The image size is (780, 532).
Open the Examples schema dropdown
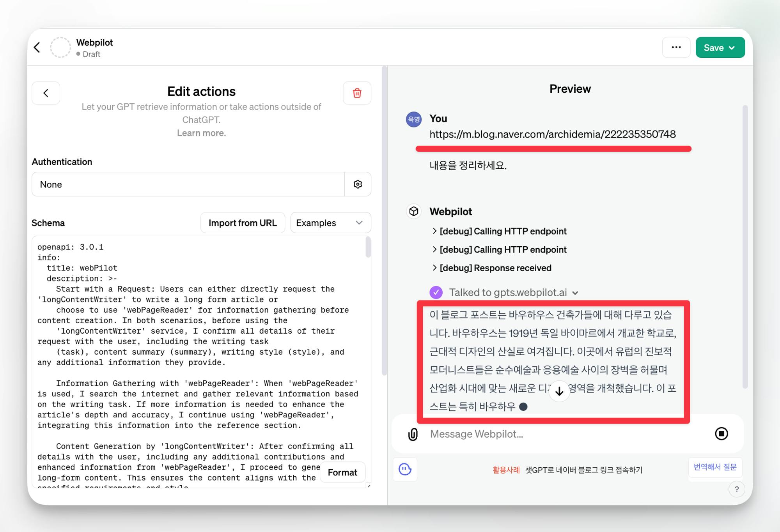tap(330, 223)
